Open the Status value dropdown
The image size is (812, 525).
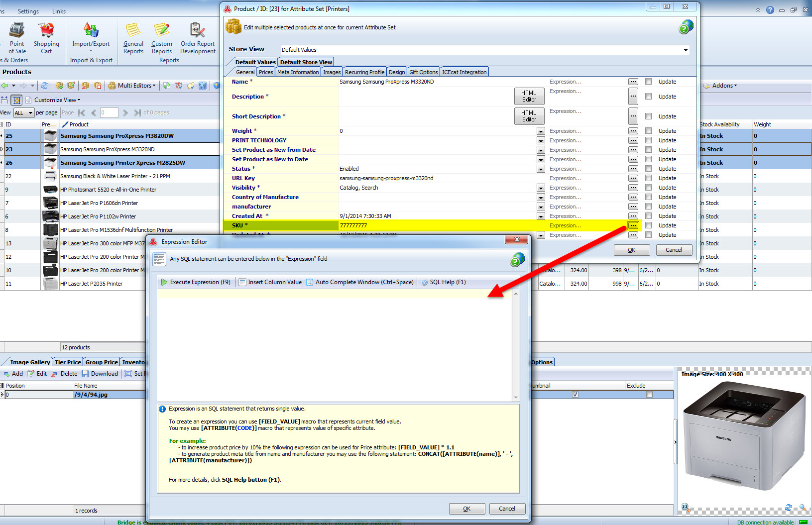(541, 169)
